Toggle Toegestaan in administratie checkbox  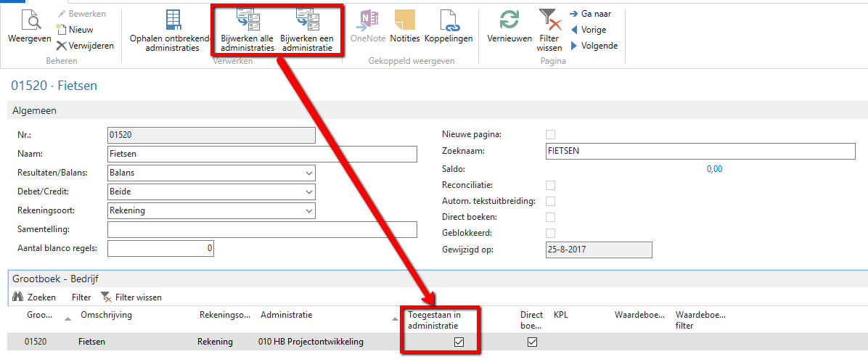point(459,342)
